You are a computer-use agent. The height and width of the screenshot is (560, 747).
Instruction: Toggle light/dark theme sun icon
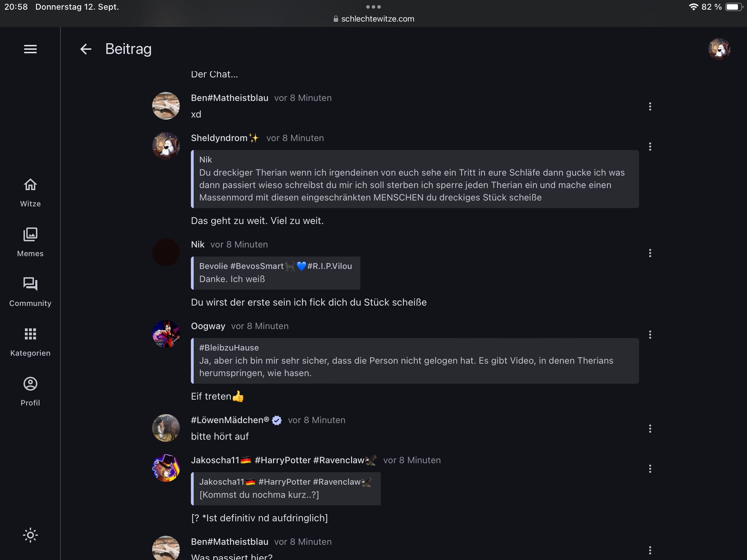(30, 535)
